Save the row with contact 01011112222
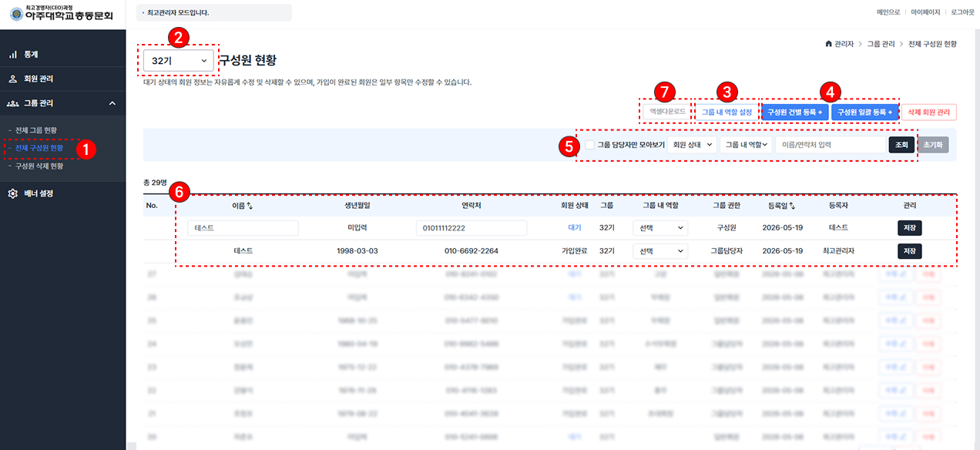 pos(909,228)
